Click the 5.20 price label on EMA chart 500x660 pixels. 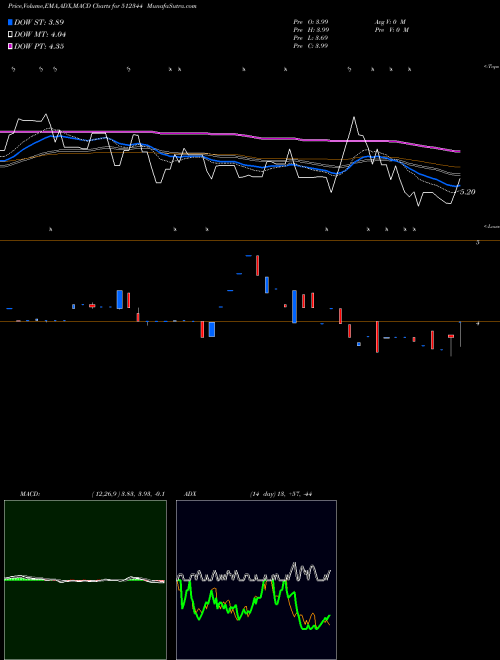(x=467, y=192)
